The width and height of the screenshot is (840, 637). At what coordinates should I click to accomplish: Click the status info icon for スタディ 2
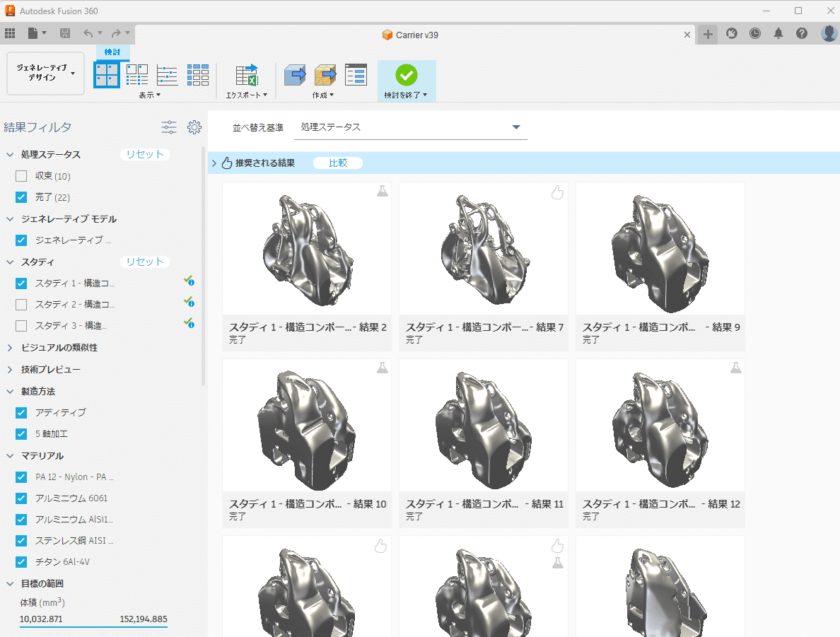pos(189,302)
